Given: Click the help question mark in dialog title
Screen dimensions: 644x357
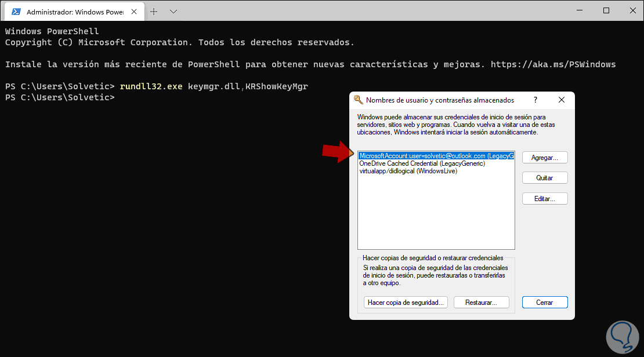Looking at the screenshot, I should click(x=535, y=100).
